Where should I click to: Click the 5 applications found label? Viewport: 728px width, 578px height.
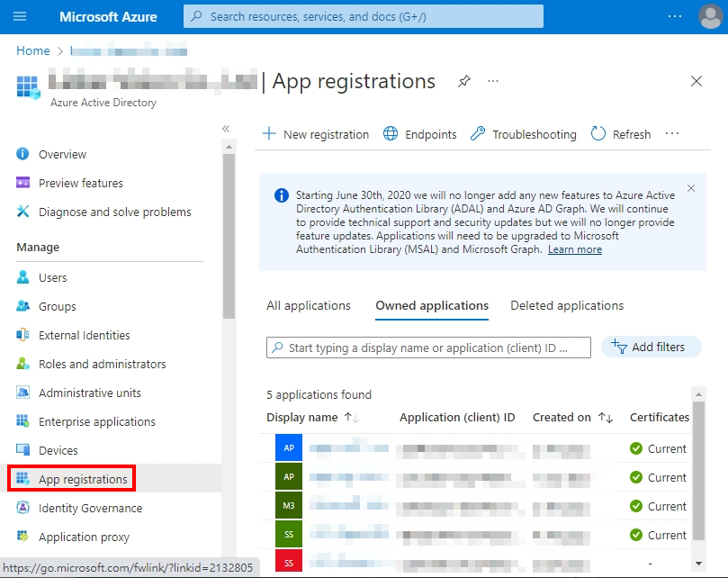point(319,395)
